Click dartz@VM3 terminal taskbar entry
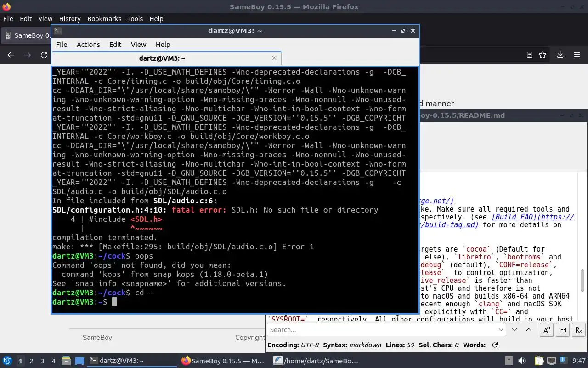Viewport: 588px width, 368px height. click(132, 361)
